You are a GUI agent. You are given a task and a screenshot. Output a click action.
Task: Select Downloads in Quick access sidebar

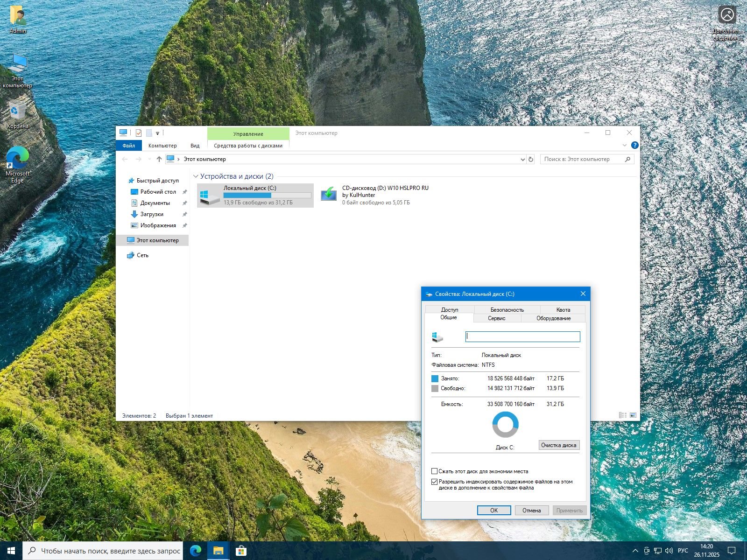tap(152, 214)
